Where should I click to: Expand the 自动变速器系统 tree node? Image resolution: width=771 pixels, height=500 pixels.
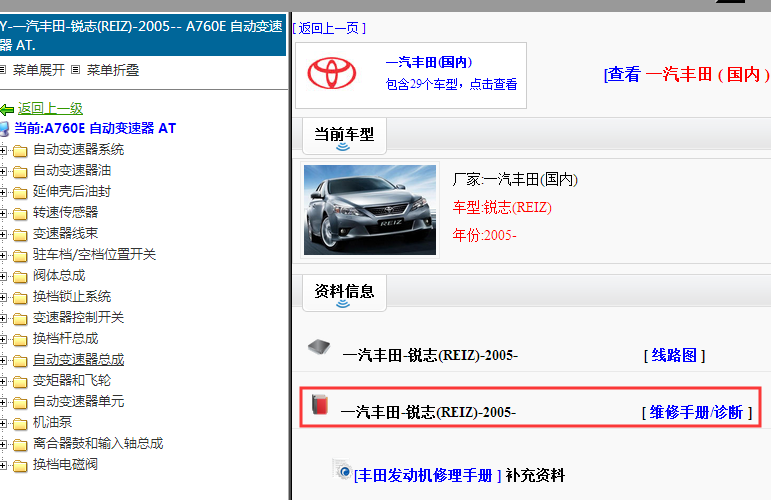tap(3, 150)
